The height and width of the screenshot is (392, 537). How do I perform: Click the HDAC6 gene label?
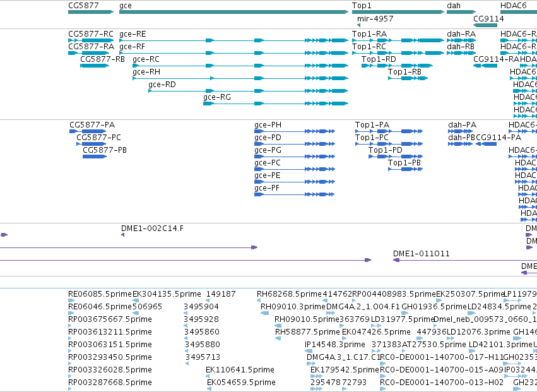tap(514, 6)
